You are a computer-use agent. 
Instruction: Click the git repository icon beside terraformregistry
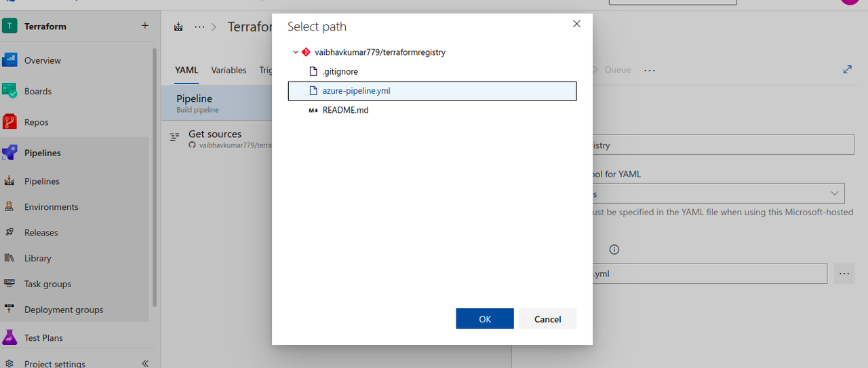306,52
